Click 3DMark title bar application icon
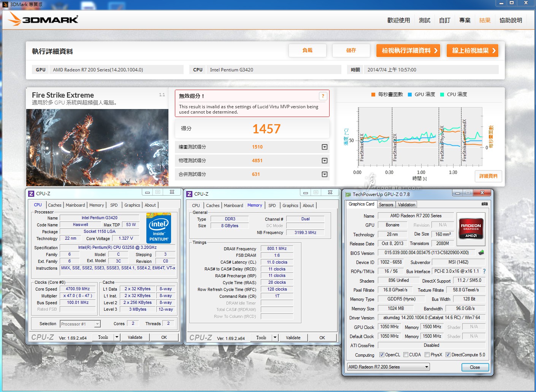Image resolution: width=536 pixels, height=392 pixels. pos(5,5)
